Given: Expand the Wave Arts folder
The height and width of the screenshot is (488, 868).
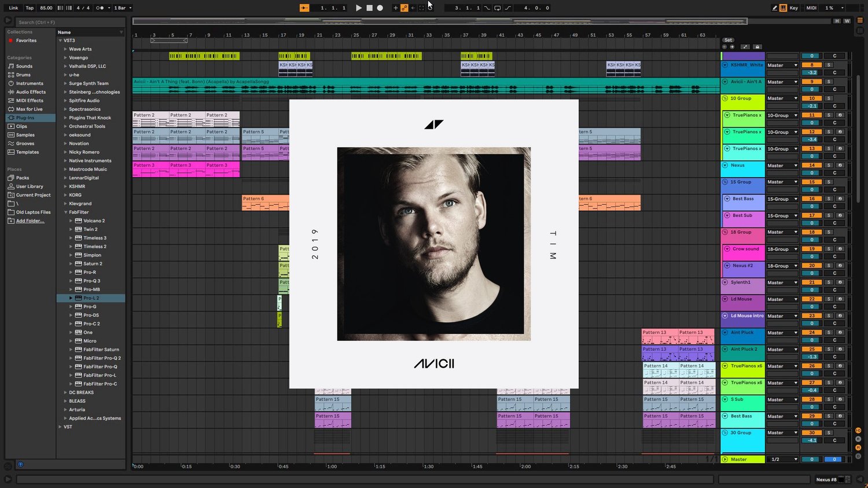Looking at the screenshot, I should [65, 49].
